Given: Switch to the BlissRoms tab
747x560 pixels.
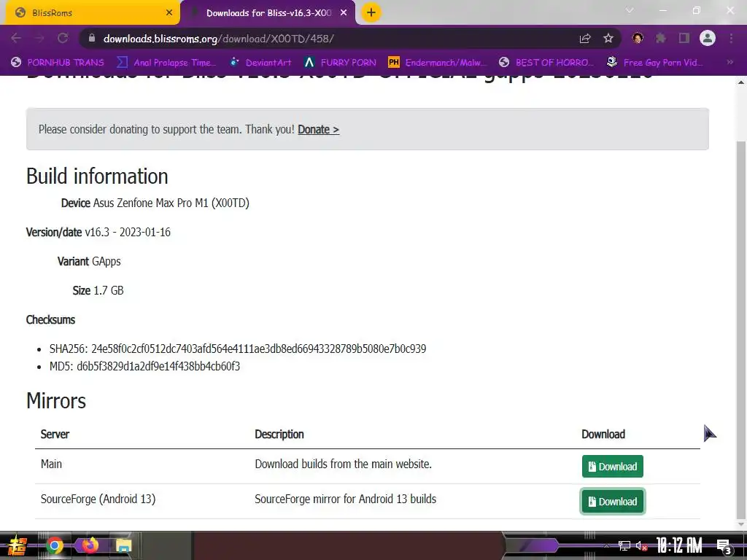Looking at the screenshot, I should tap(92, 13).
